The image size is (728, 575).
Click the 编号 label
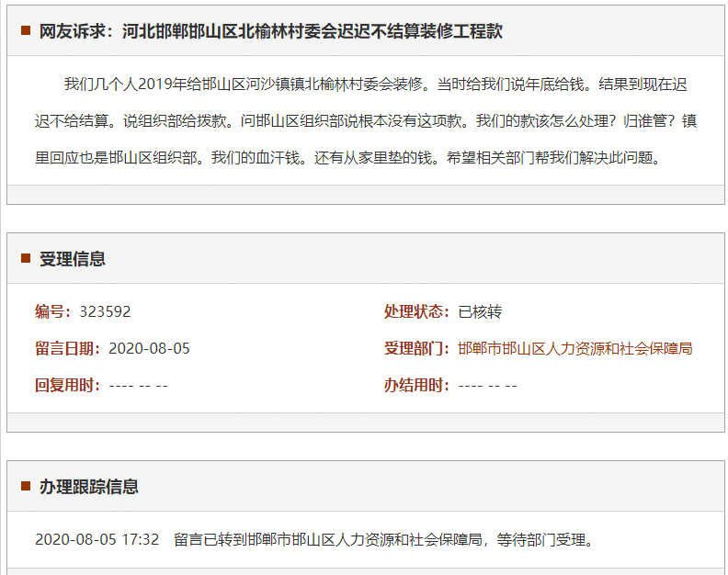[53, 311]
